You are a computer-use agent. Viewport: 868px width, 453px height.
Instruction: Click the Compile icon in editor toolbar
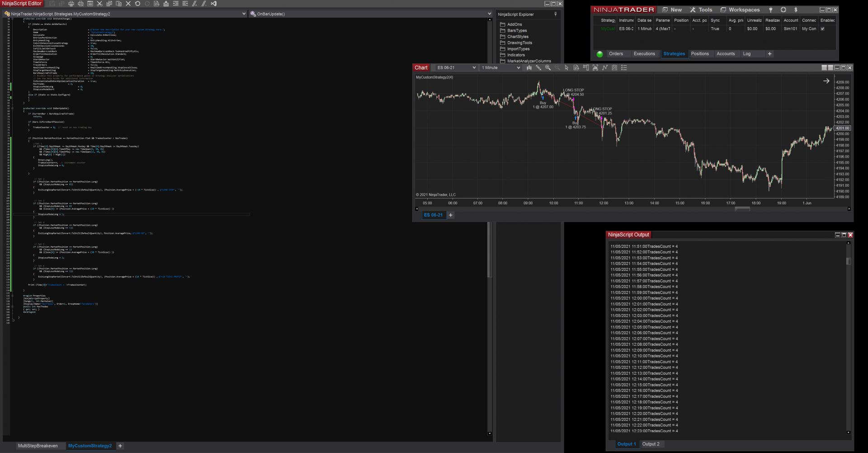tap(166, 4)
